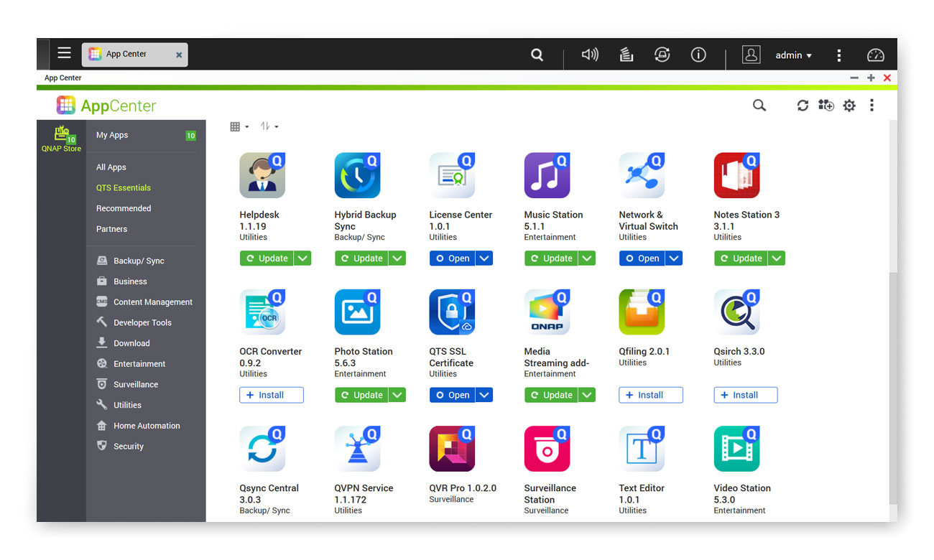Viewport: 934px width, 560px height.
Task: Install Qfiling 2.0.1
Action: [651, 395]
